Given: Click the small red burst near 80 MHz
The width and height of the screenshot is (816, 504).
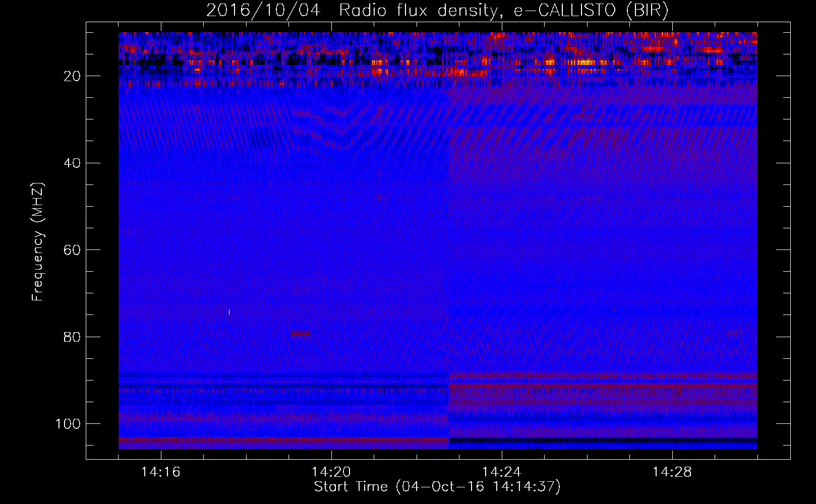Looking at the screenshot, I should pyautogui.click(x=301, y=333).
